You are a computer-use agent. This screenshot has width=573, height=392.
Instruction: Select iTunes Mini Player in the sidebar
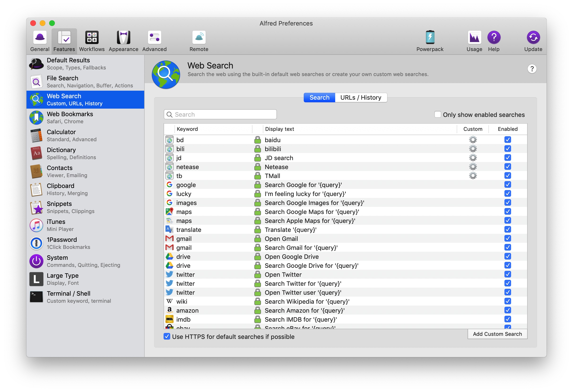[x=85, y=226]
